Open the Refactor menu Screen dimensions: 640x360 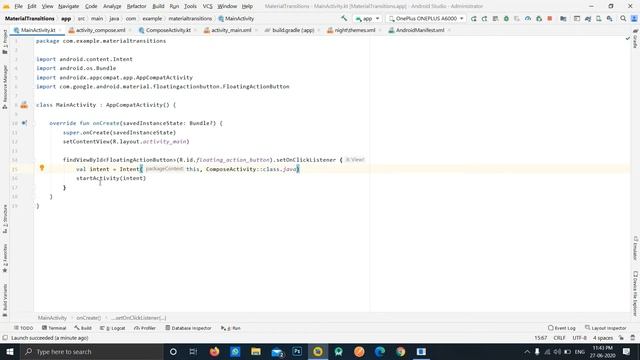[136, 6]
